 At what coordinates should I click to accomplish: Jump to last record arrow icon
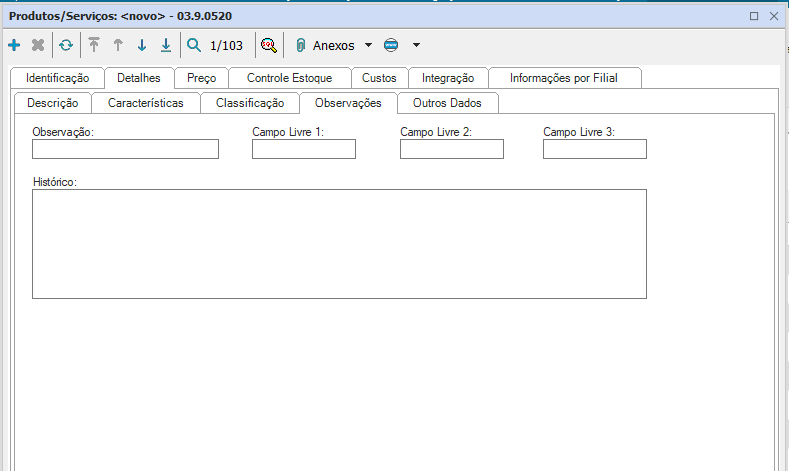[166, 45]
